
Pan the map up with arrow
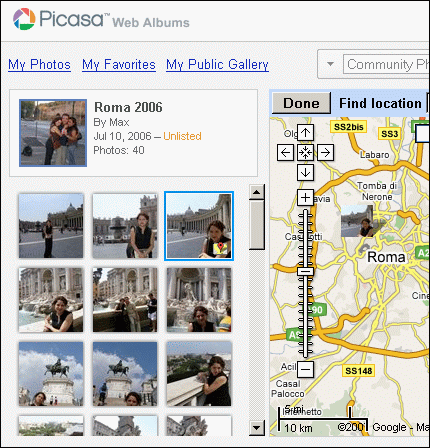305,133
